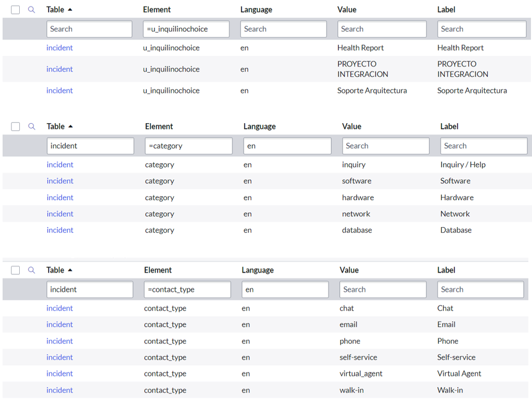This screenshot has height=399, width=532.
Task: Focus Language search field in u_inquilinochoice list
Action: point(283,29)
